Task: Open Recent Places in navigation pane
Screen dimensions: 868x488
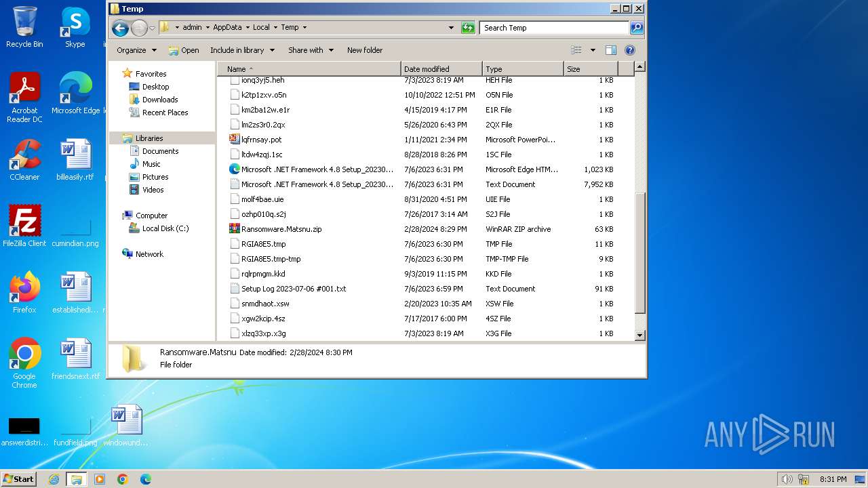Action: 165,113
